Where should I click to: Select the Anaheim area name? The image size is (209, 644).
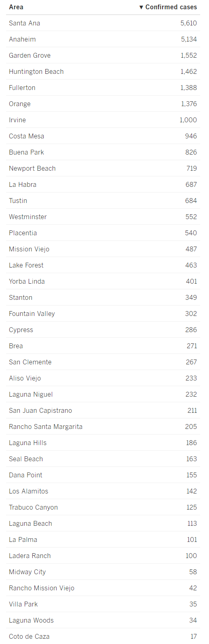point(22,39)
